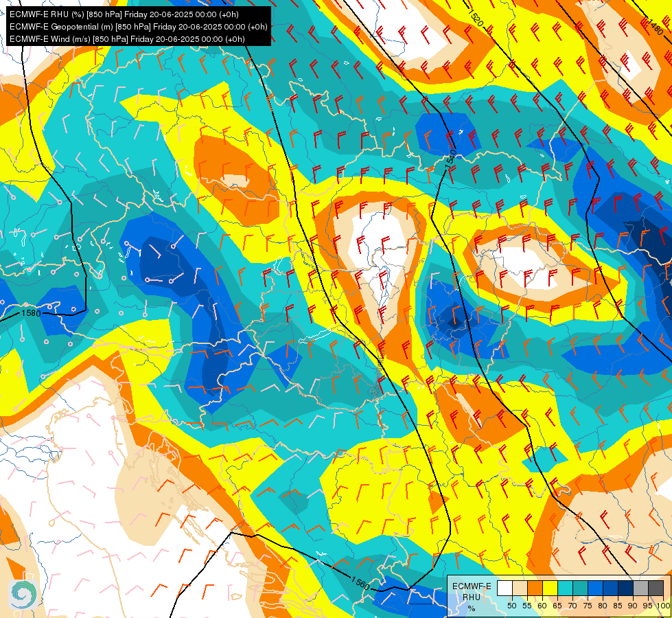Screen dimensions: 672x618
Task: Click the legend value label 95
Action: (x=648, y=606)
